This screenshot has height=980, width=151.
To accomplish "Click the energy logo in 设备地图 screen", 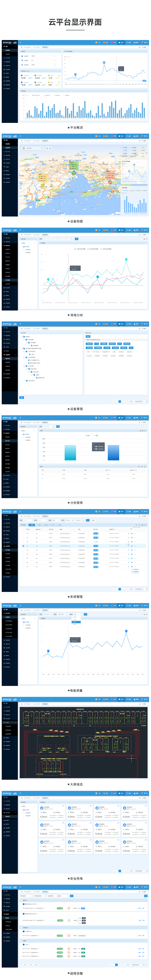I will coord(7,136).
